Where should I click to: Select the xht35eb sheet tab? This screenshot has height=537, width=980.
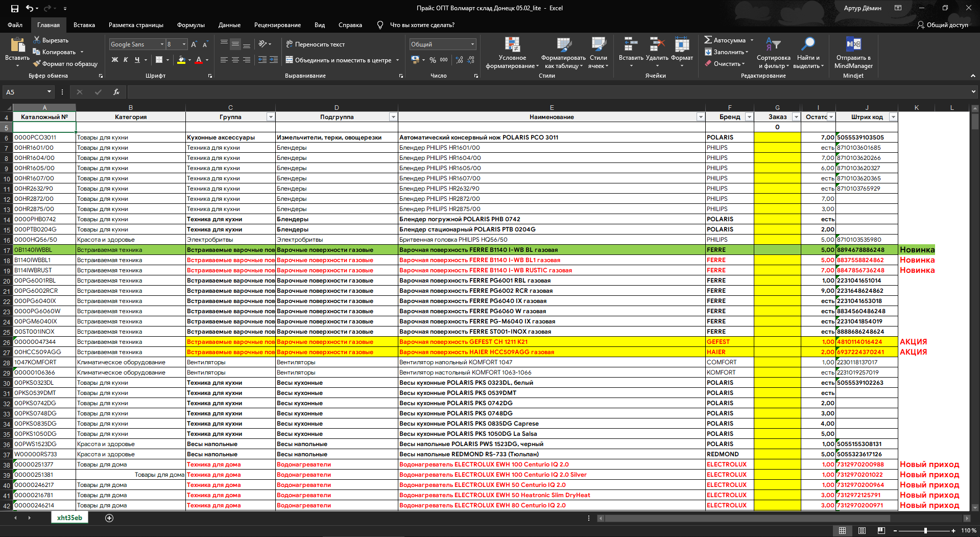click(x=69, y=518)
